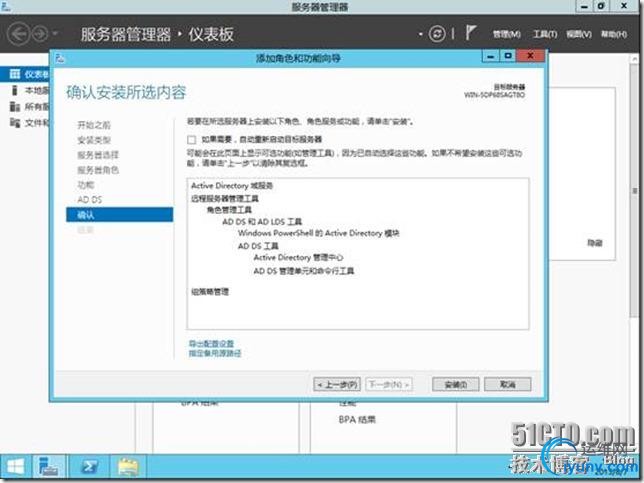
Task: Click the back arrow in Server Manager header
Action: pos(19,34)
